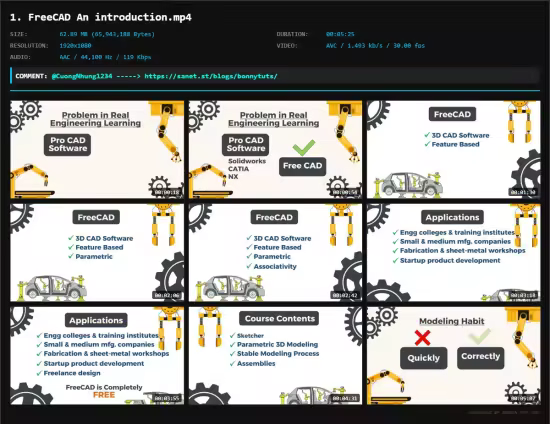Click the DURATION: label

tap(292, 34)
